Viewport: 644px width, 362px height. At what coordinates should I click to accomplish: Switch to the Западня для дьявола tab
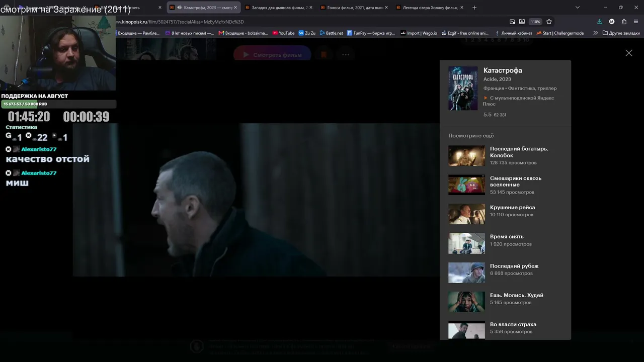coord(278,8)
